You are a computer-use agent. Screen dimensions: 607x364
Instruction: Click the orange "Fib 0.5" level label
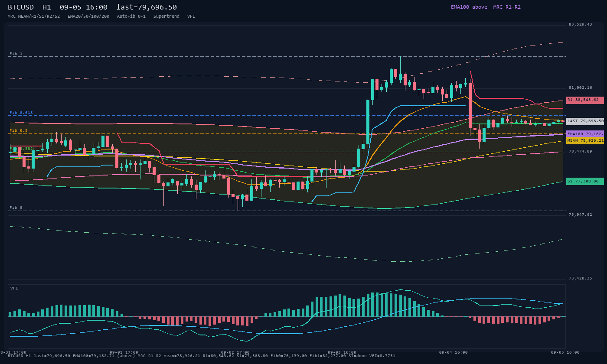coord(19,130)
